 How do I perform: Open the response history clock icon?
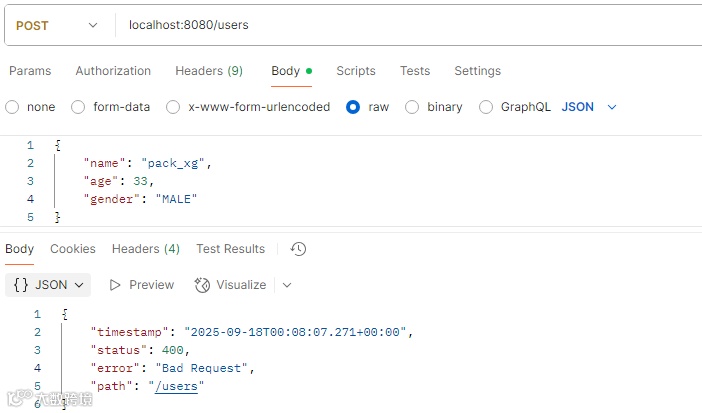click(298, 249)
